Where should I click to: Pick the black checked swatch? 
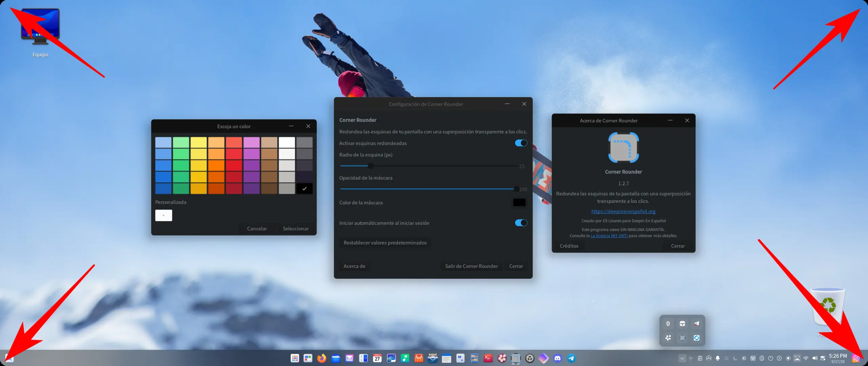click(x=304, y=189)
